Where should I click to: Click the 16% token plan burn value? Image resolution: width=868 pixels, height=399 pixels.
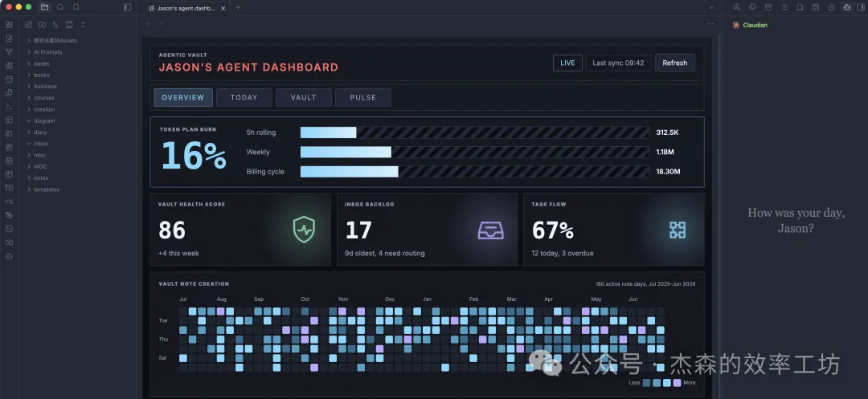click(x=194, y=156)
